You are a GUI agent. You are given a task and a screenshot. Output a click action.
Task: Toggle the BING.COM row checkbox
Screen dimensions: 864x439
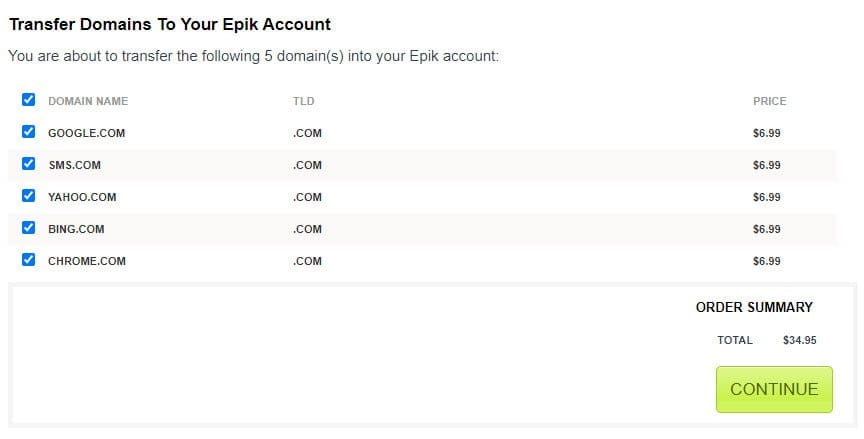point(28,228)
